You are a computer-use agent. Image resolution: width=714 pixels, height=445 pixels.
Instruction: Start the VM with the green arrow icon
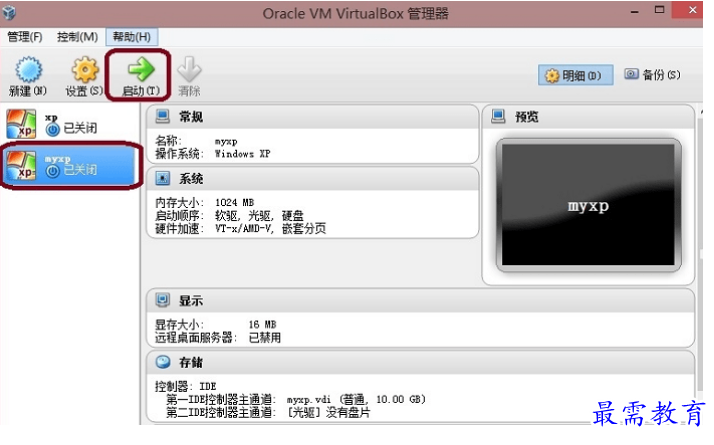(x=141, y=69)
